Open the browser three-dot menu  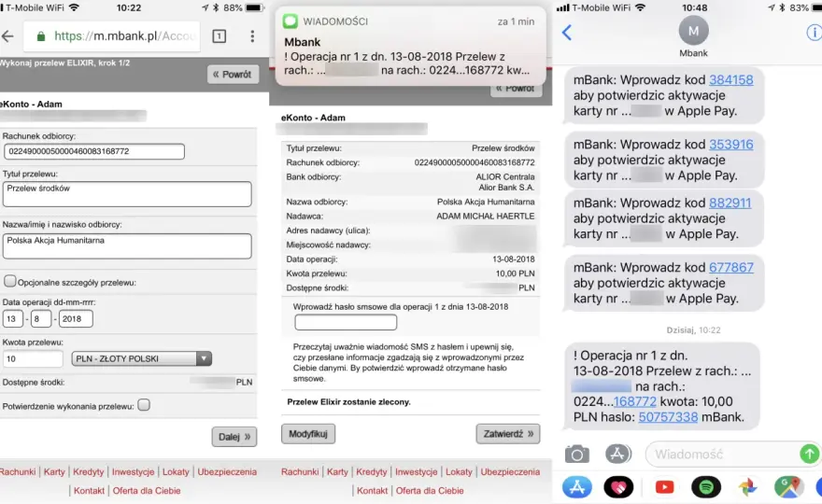click(x=252, y=36)
